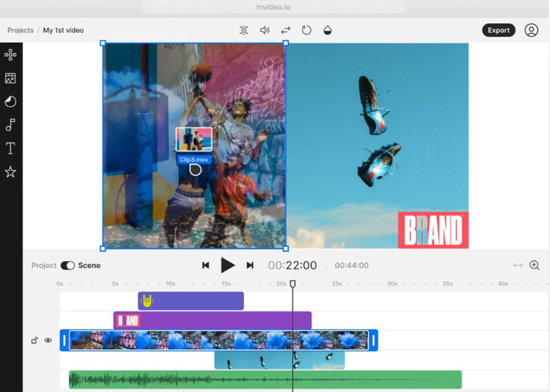
Task: Open the music panel in sidebar
Action: (10, 125)
